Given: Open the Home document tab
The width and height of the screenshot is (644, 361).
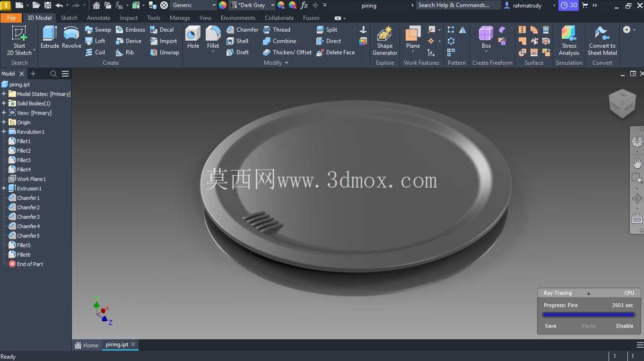Looking at the screenshot, I should 87,345.
